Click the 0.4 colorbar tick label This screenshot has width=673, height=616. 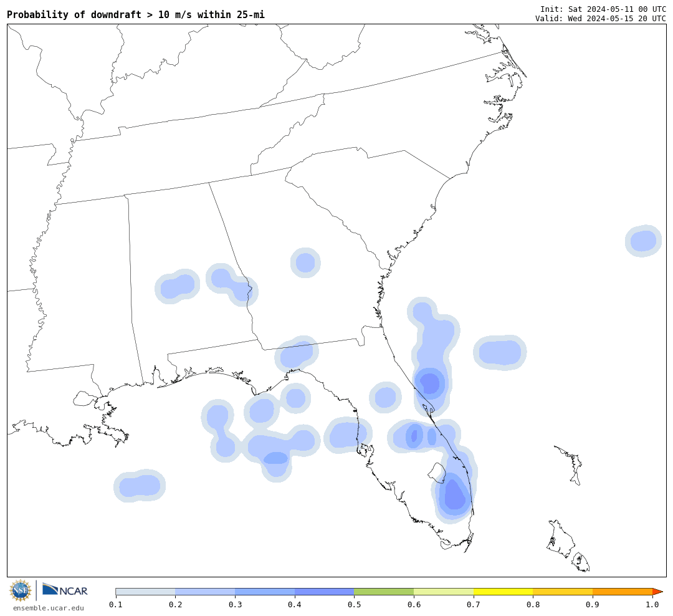pos(295,605)
